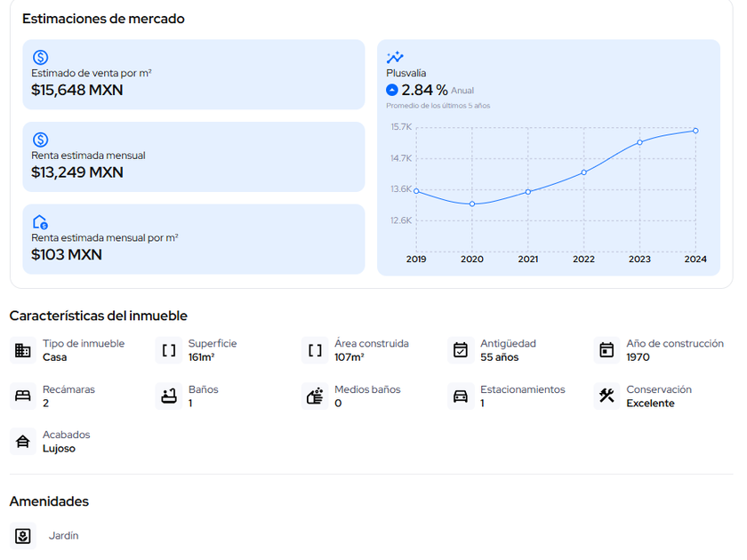
Task: Click the 2020 data point on chart
Action: point(472,204)
